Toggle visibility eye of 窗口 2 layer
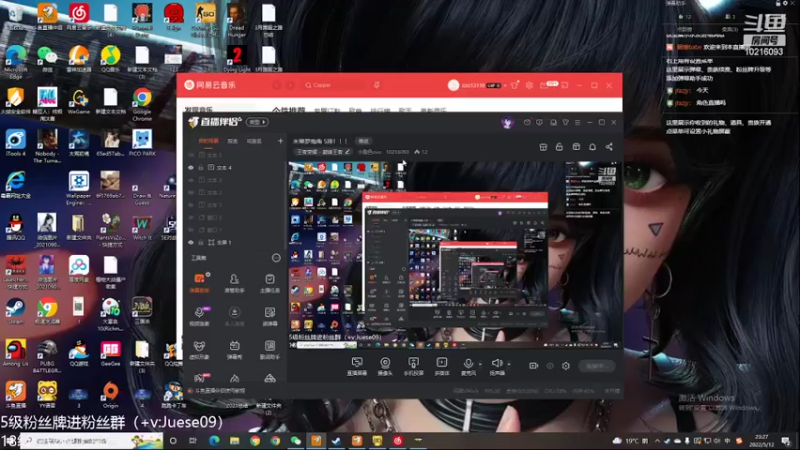The image size is (800, 450). [x=191, y=217]
